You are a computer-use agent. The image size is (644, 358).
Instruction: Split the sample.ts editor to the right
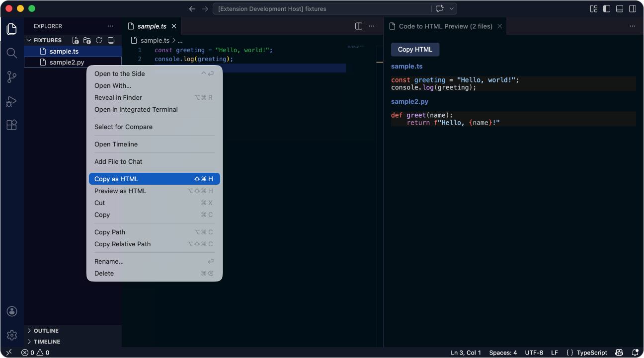click(x=359, y=26)
